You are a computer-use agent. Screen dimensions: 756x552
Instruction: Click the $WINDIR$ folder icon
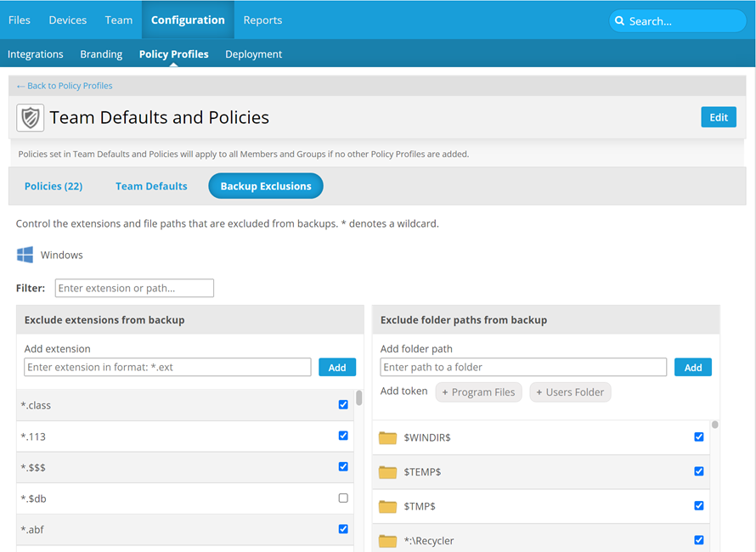tap(388, 437)
